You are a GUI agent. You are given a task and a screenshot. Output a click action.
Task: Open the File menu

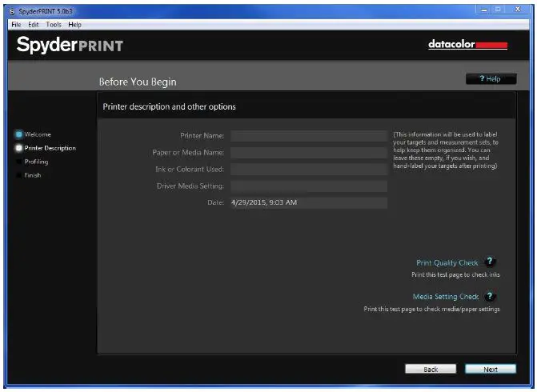click(x=16, y=25)
